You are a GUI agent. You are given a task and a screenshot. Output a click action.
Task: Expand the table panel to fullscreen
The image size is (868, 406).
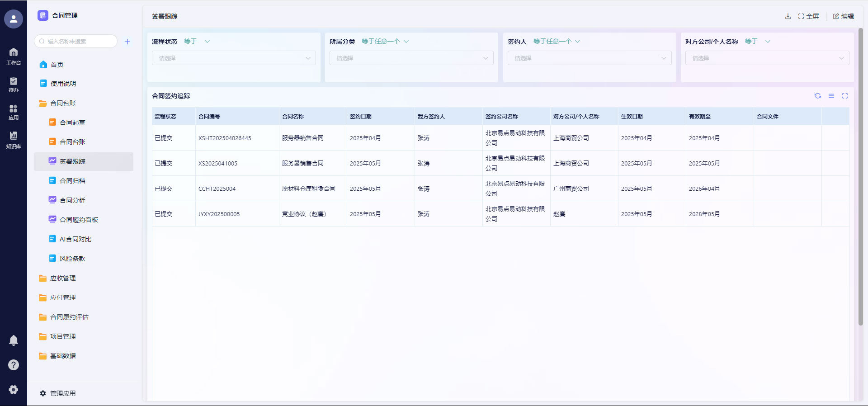pos(845,96)
